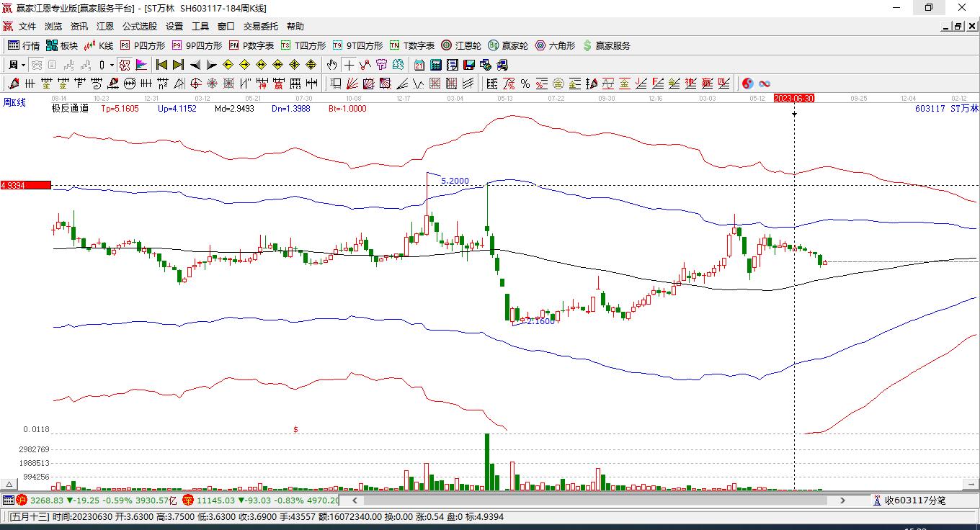This screenshot has height=530, width=980.
Task: Restore the inner chart window
Action: [x=958, y=27]
